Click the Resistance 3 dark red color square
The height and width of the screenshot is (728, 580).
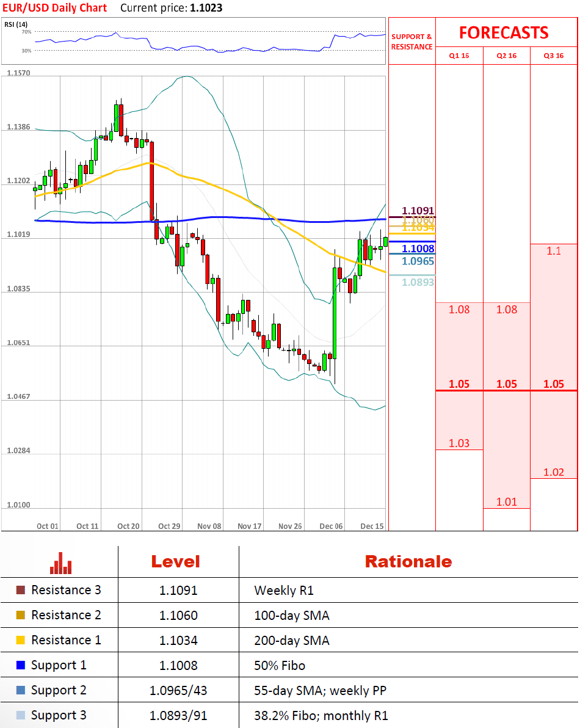pos(21,591)
